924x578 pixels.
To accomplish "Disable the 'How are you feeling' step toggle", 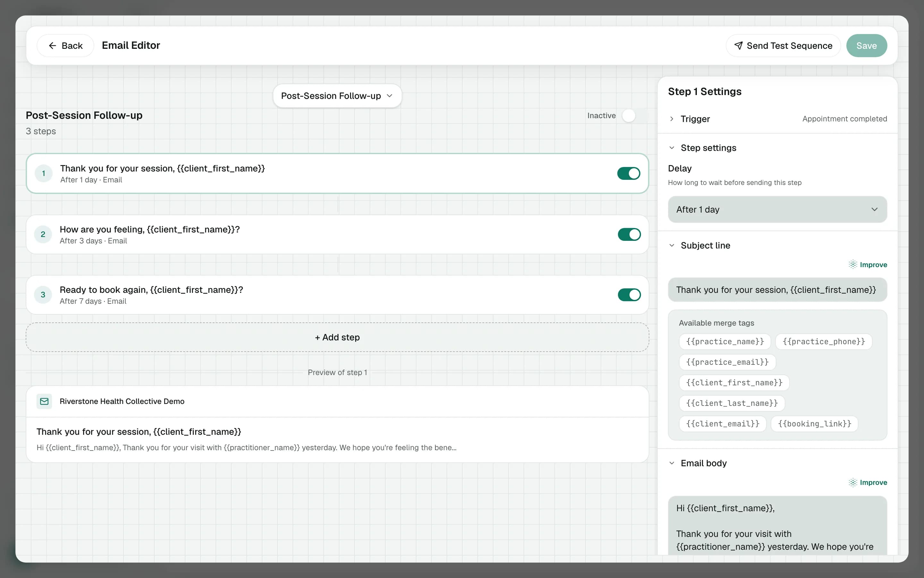I will 629,234.
